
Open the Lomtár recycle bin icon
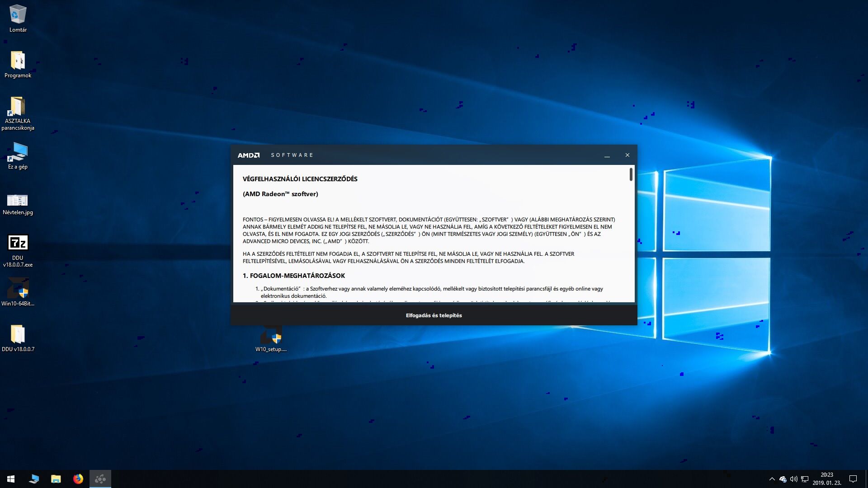coord(18,18)
